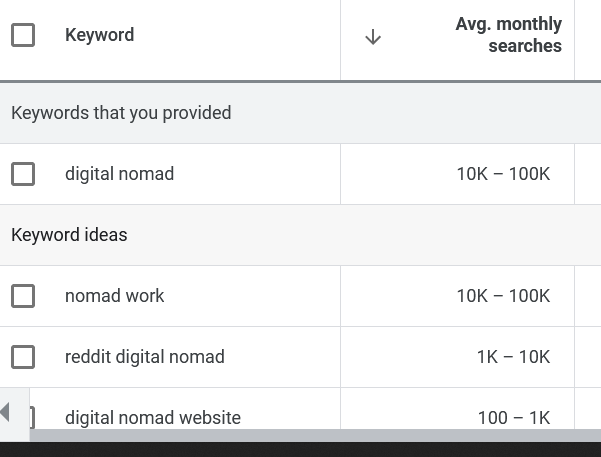Click the horizontal scrollbar track
Image resolution: width=601 pixels, height=457 pixels.
click(300, 435)
